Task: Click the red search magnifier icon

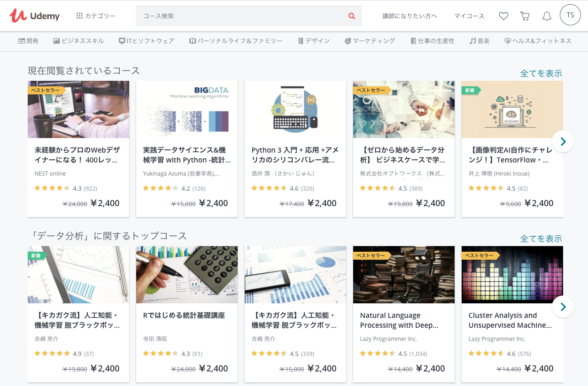Action: [x=352, y=16]
